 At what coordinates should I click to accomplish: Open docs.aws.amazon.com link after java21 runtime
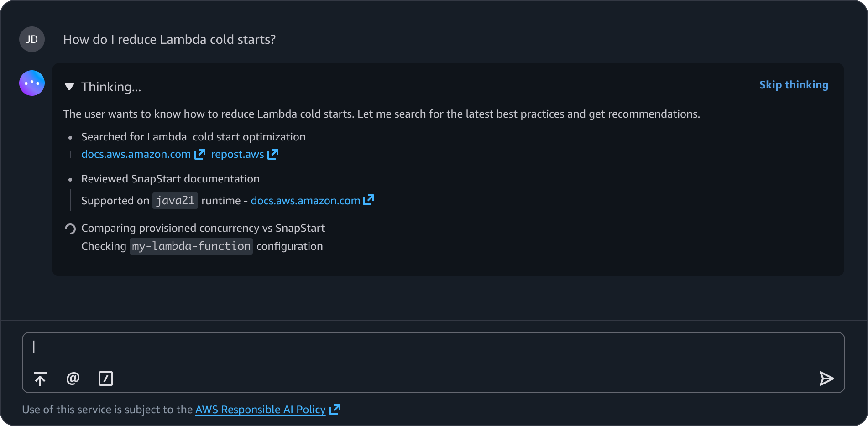305,201
